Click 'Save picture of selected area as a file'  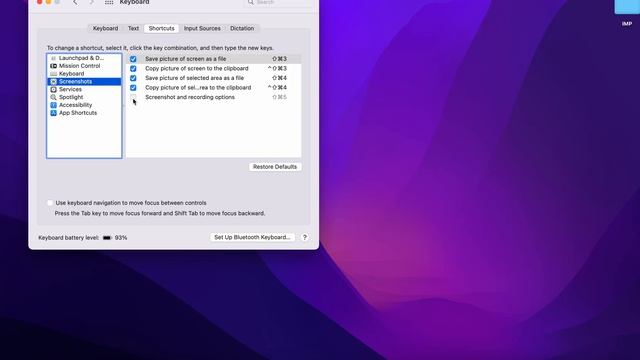click(195, 78)
